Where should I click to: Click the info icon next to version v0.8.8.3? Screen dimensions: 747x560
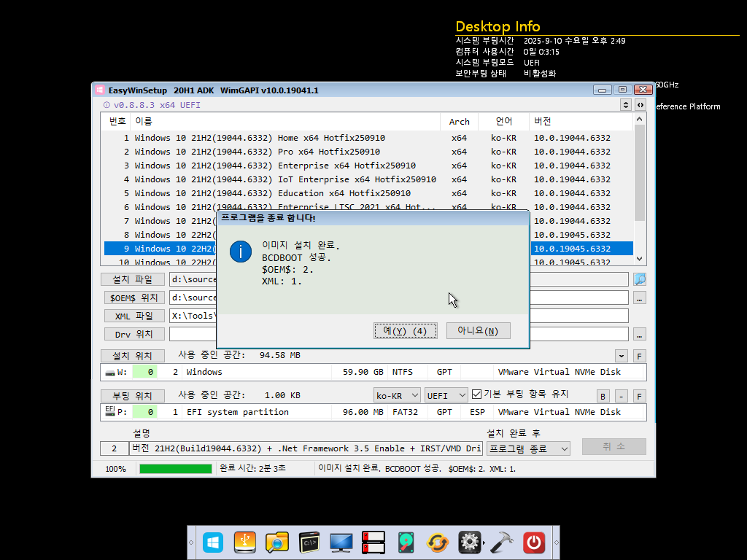pos(107,105)
